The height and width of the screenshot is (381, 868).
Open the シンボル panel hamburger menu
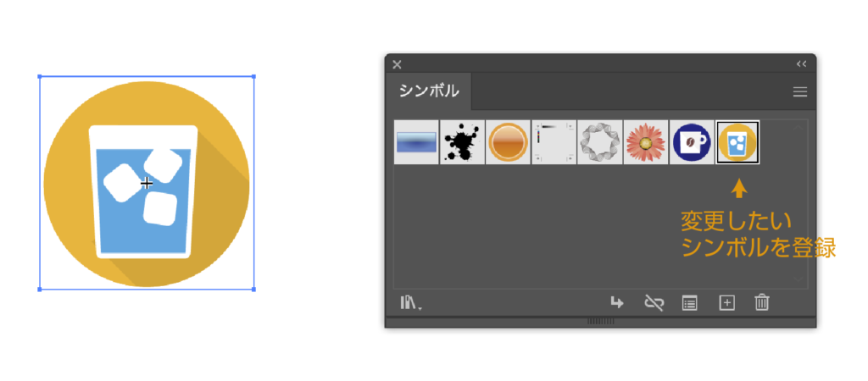coord(800,92)
